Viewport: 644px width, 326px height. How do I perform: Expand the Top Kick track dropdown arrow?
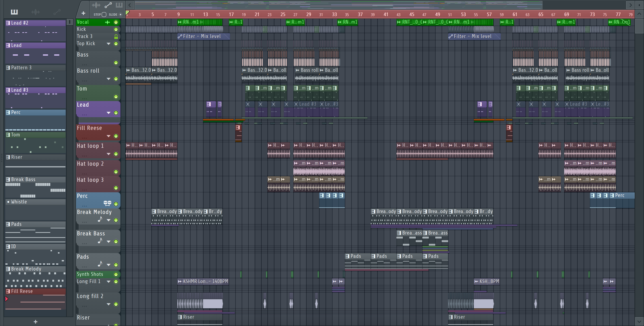[x=108, y=44]
